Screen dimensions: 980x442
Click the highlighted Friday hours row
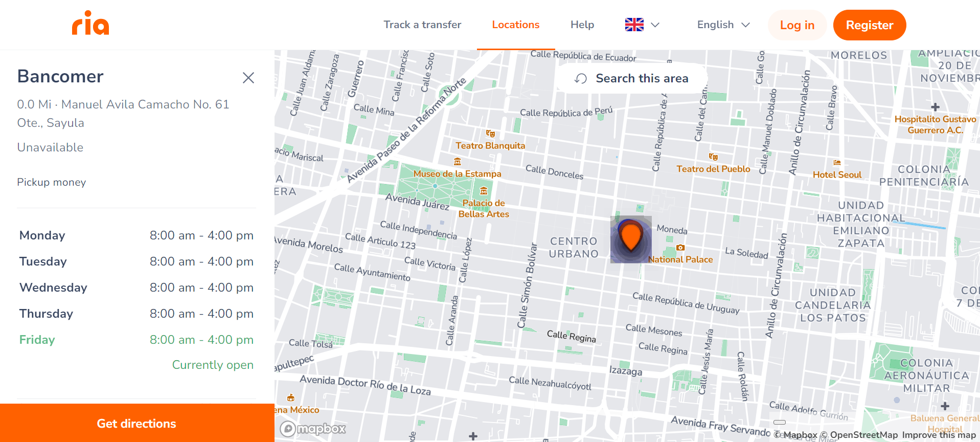(x=136, y=340)
